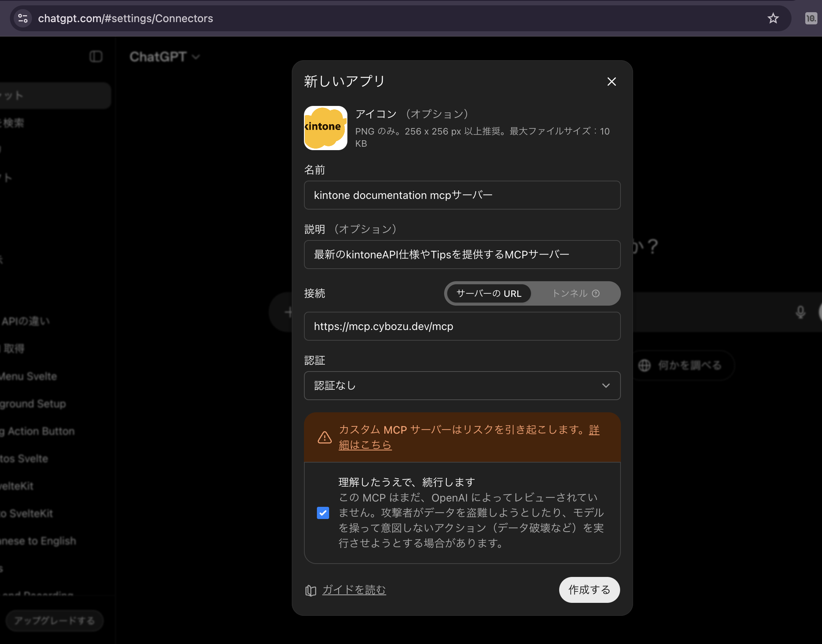
Task: Click the browser extension icon at top right
Action: [x=811, y=18]
